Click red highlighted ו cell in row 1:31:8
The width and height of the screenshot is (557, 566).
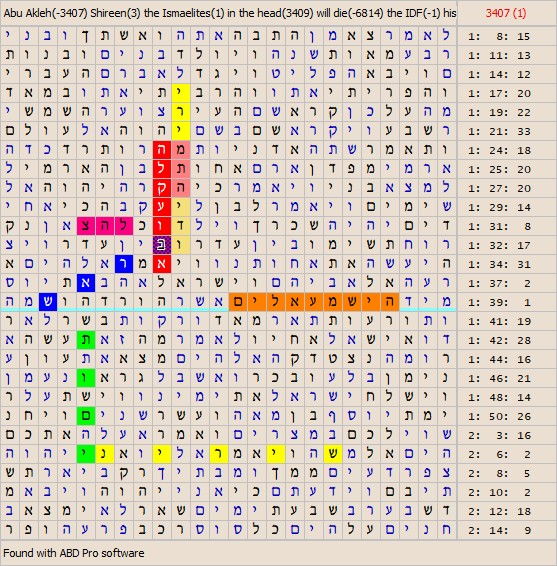point(162,226)
